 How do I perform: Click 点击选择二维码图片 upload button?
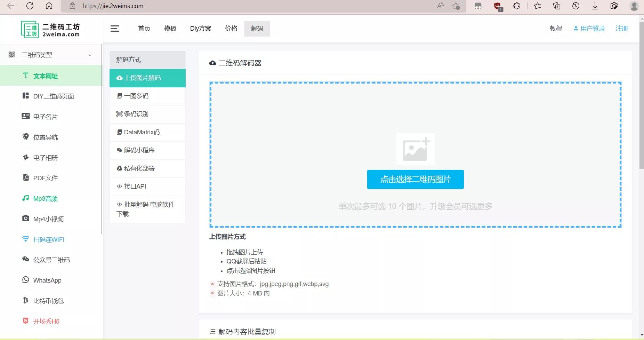(x=415, y=179)
